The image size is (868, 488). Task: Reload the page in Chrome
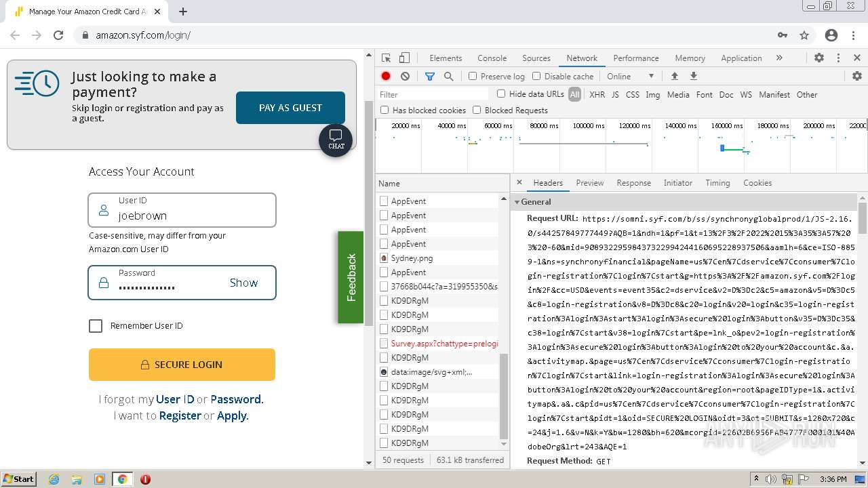tap(58, 35)
